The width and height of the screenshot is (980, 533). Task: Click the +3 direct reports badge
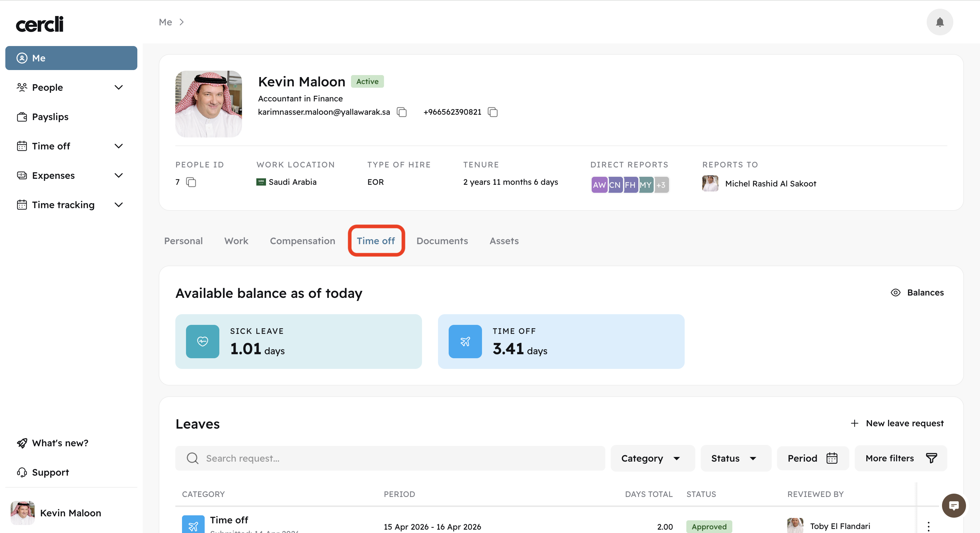pos(661,185)
